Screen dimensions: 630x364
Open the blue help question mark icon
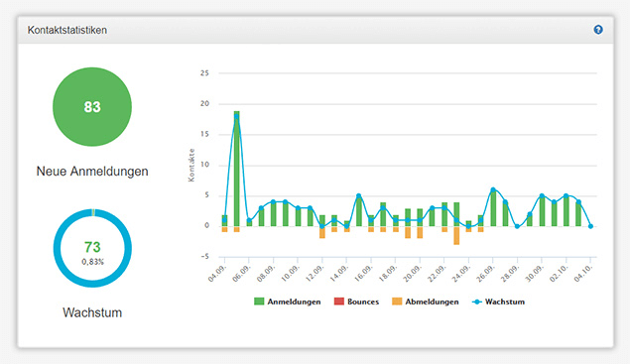pyautogui.click(x=598, y=30)
